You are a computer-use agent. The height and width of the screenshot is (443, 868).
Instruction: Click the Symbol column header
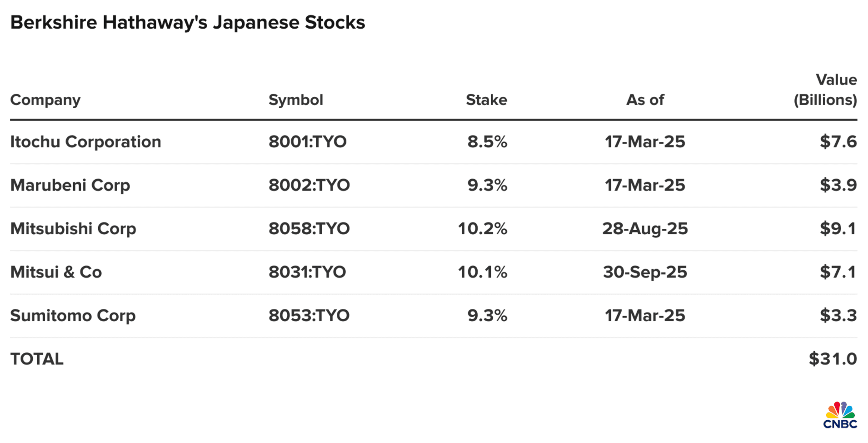[x=295, y=100]
